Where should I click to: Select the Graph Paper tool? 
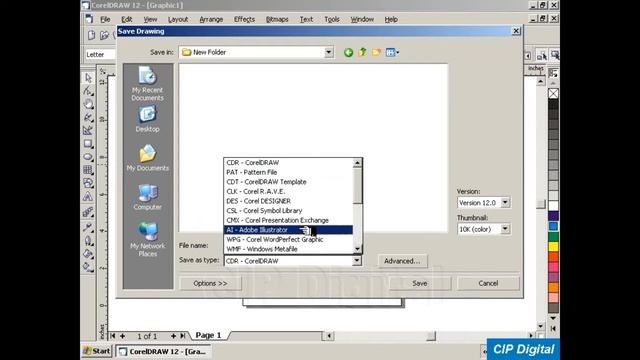[x=88, y=170]
